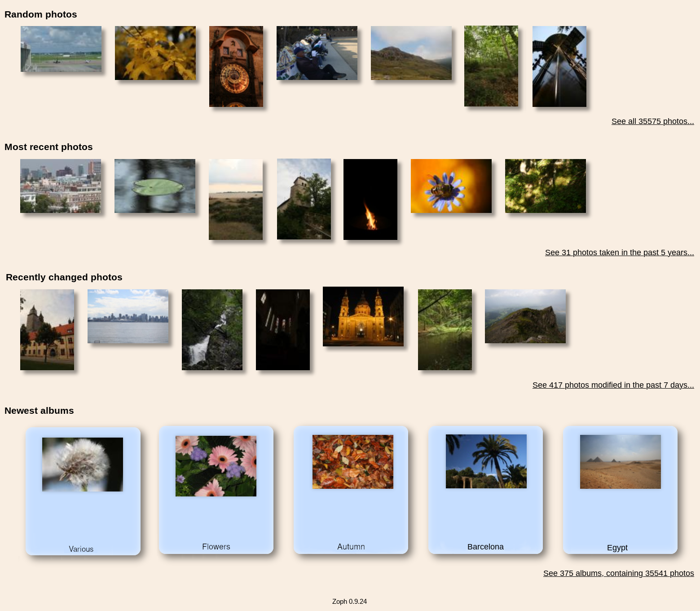The height and width of the screenshot is (611, 700).
Task: Click the Recently changed photos heading
Action: (64, 277)
